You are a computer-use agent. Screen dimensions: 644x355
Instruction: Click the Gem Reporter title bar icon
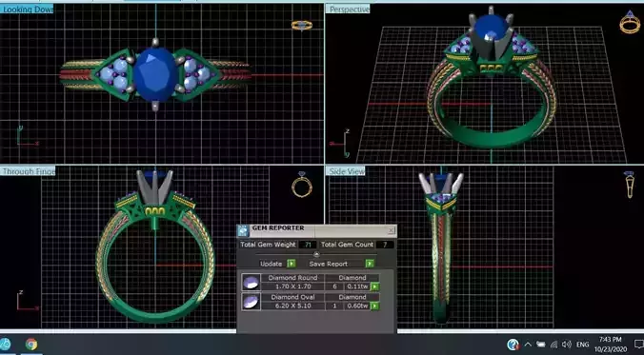(x=243, y=230)
